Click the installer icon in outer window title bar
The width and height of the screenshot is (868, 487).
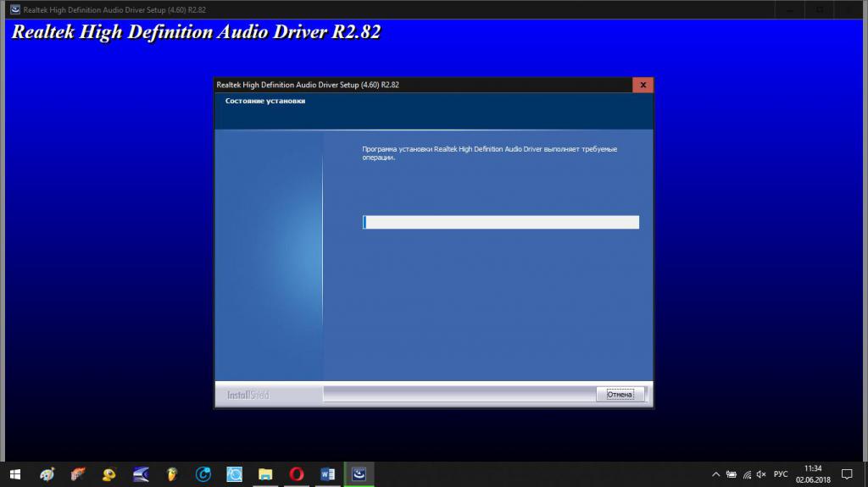click(14, 8)
